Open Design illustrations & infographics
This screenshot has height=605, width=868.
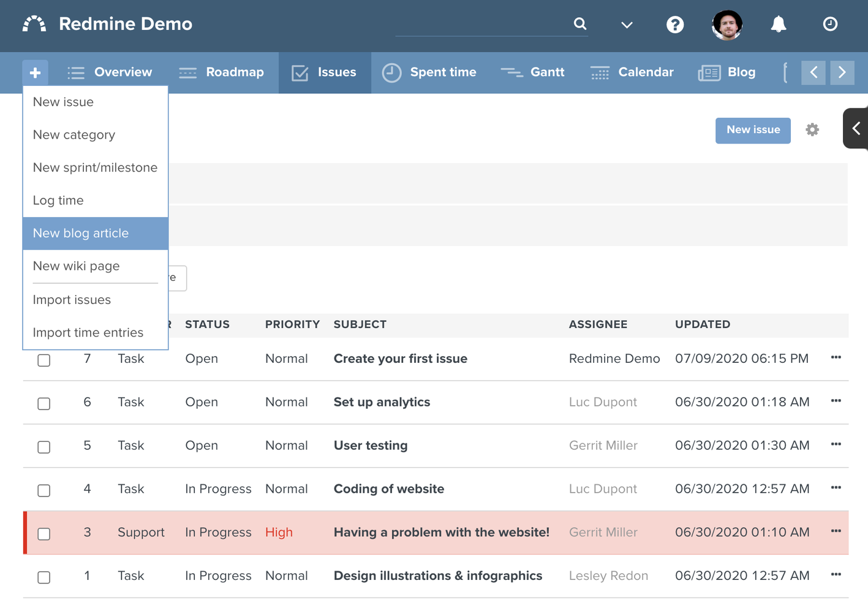pos(438,576)
